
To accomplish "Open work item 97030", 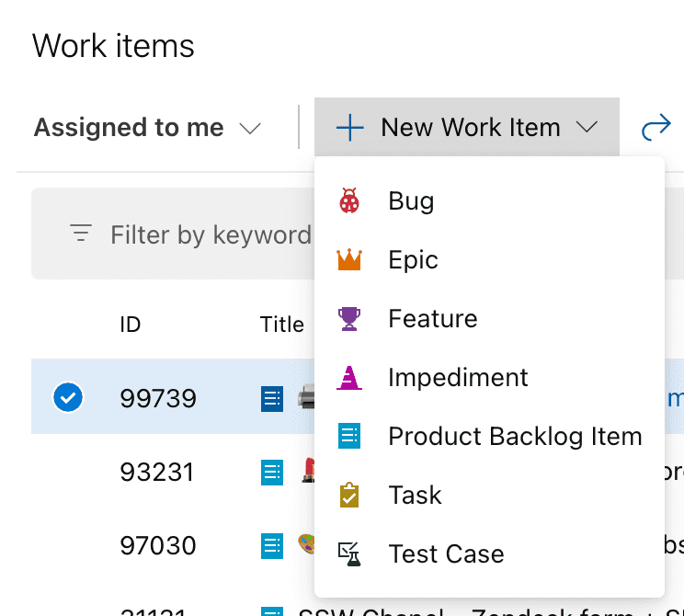I will click(157, 546).
